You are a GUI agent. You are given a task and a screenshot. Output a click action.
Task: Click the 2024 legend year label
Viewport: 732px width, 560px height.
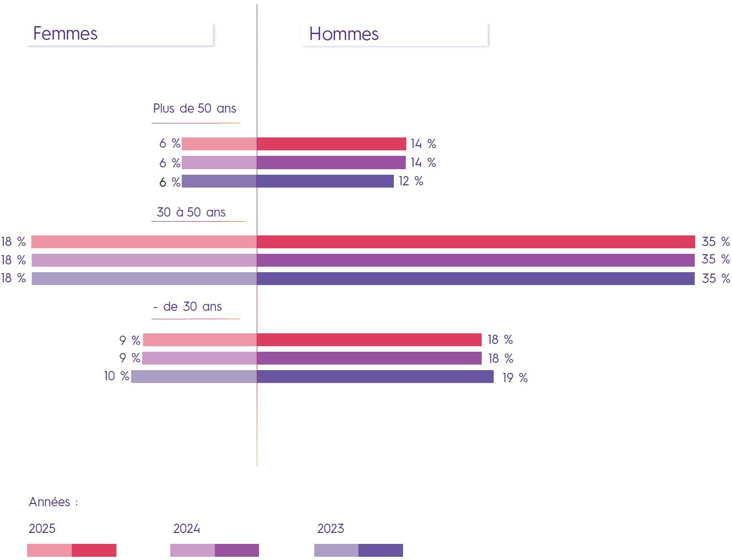[x=186, y=529]
